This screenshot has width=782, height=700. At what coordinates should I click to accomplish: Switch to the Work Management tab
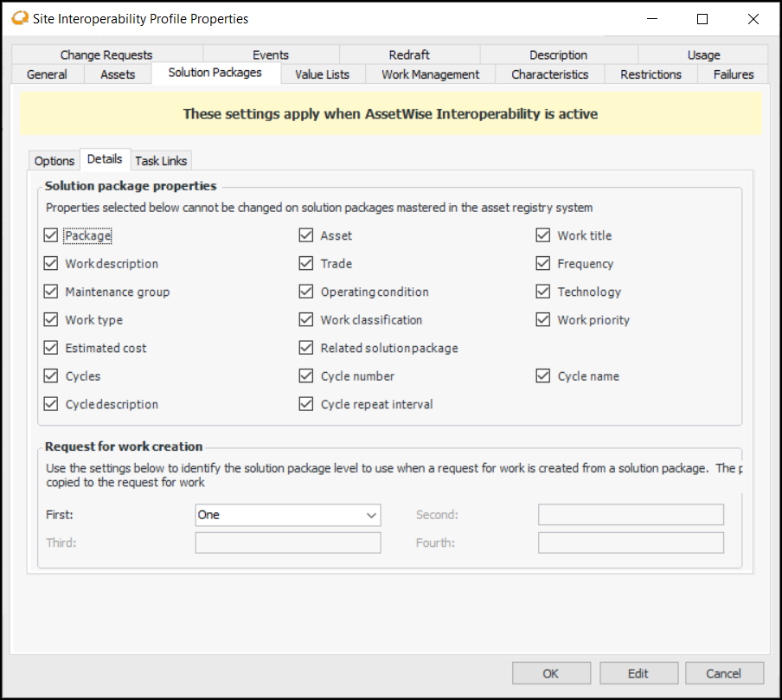click(x=430, y=74)
